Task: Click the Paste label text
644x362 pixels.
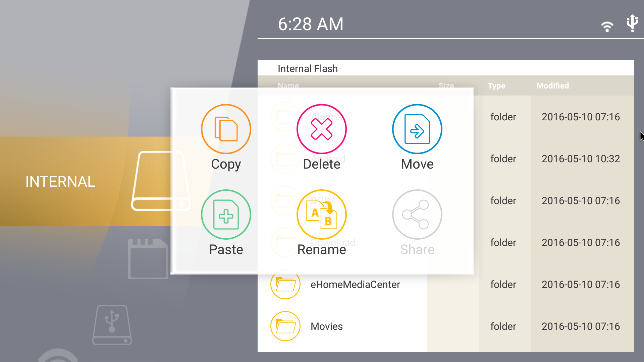Action: pyautogui.click(x=226, y=249)
